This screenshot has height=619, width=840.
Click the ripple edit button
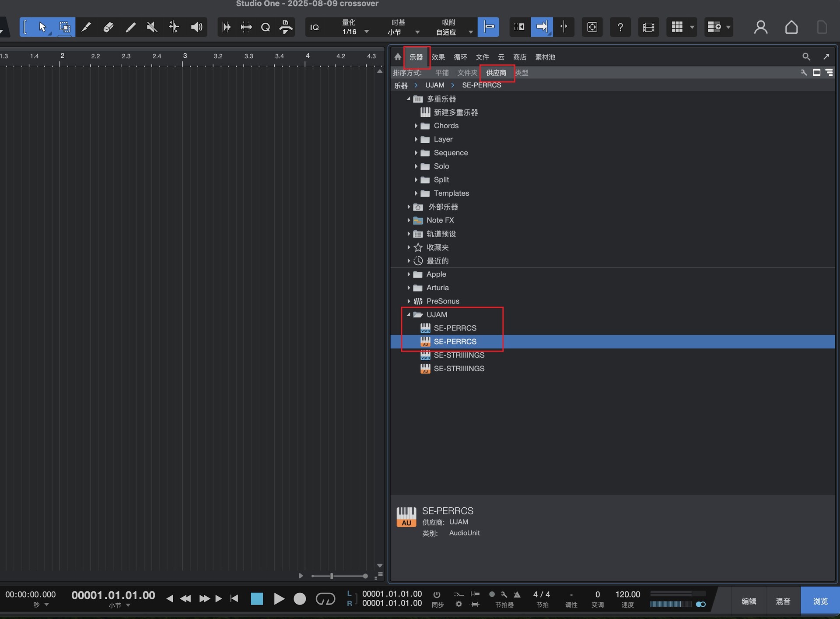(x=519, y=27)
